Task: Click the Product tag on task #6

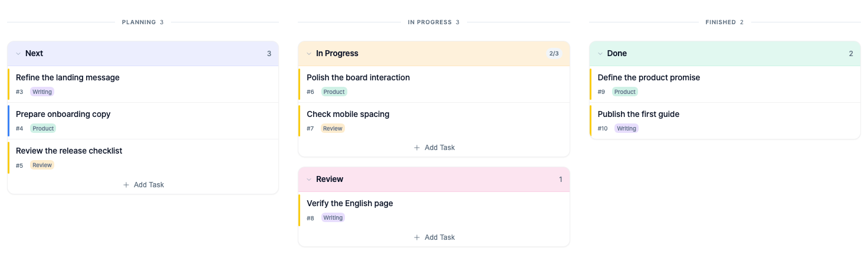Action: pos(334,92)
